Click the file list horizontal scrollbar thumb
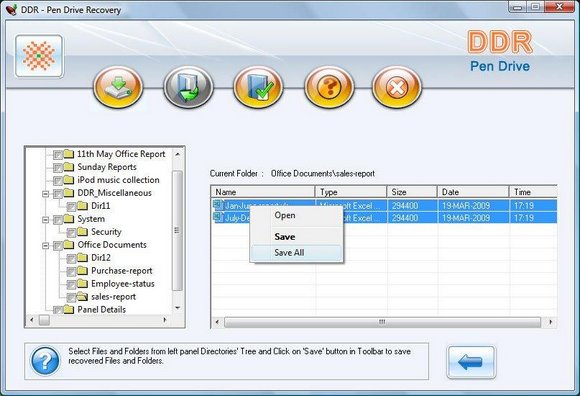Image resolution: width=580 pixels, height=396 pixels. coord(382,322)
